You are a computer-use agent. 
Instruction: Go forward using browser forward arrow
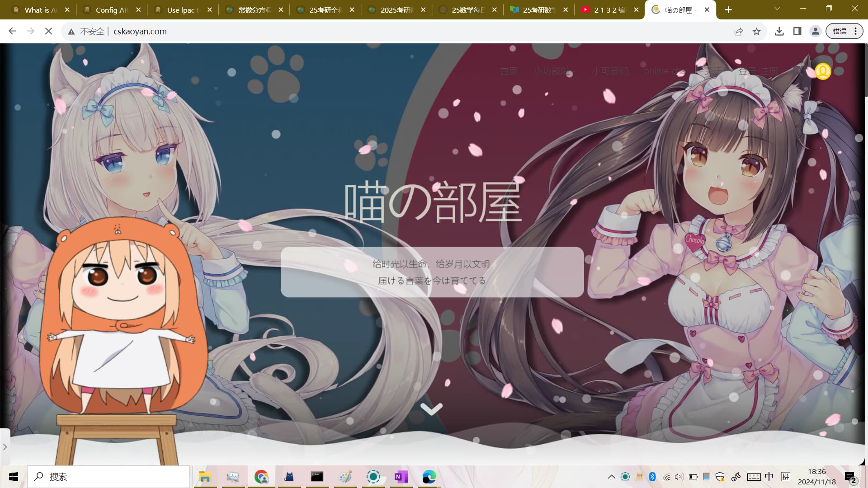[30, 31]
